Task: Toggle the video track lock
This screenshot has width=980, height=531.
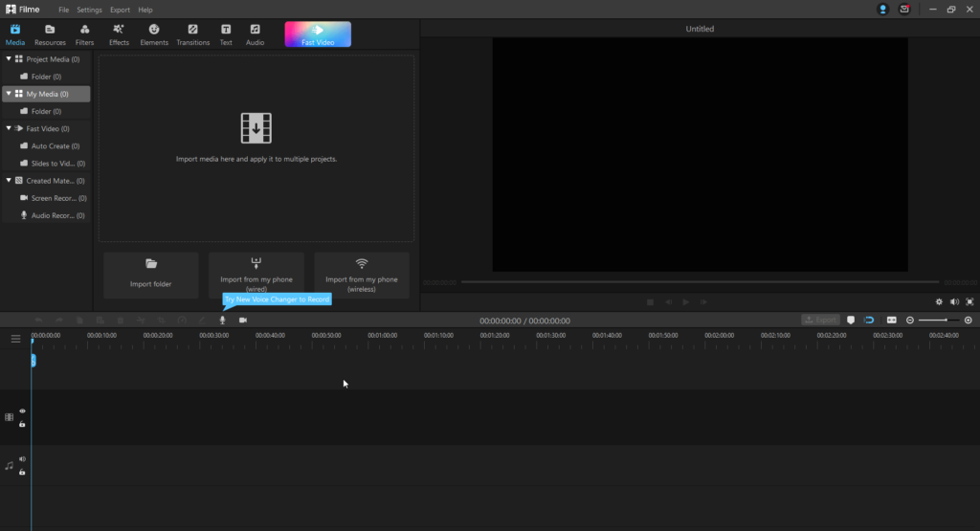Action: pos(22,424)
